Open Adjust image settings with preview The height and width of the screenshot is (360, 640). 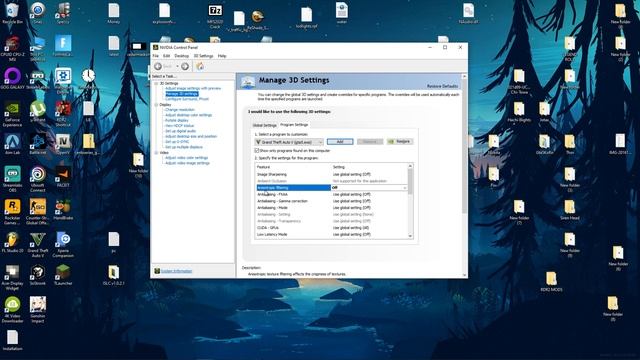click(193, 89)
